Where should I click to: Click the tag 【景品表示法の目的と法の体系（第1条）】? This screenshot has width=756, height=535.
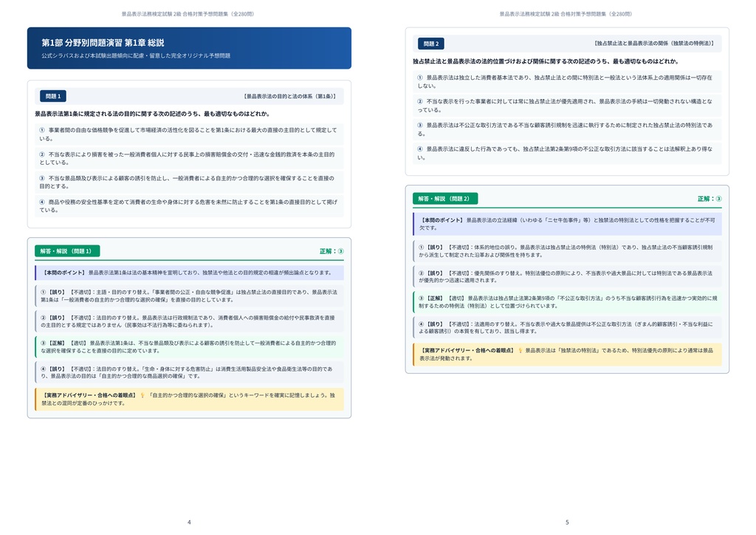click(x=289, y=96)
